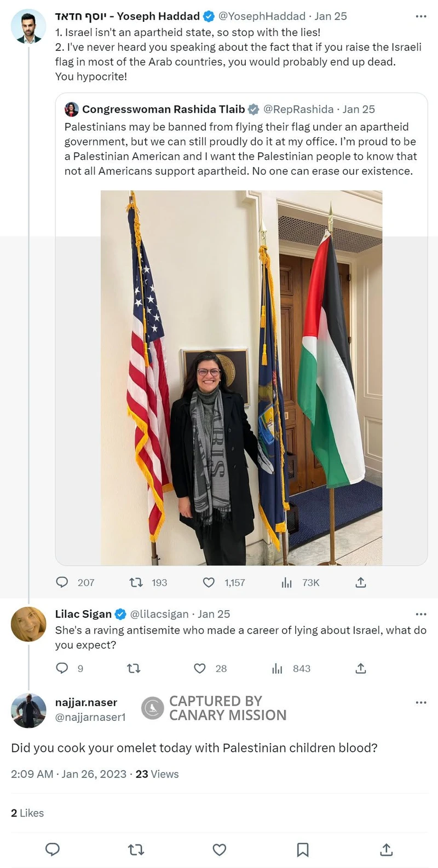Open the @RepRashida handle link
The image size is (438, 868).
tap(298, 109)
